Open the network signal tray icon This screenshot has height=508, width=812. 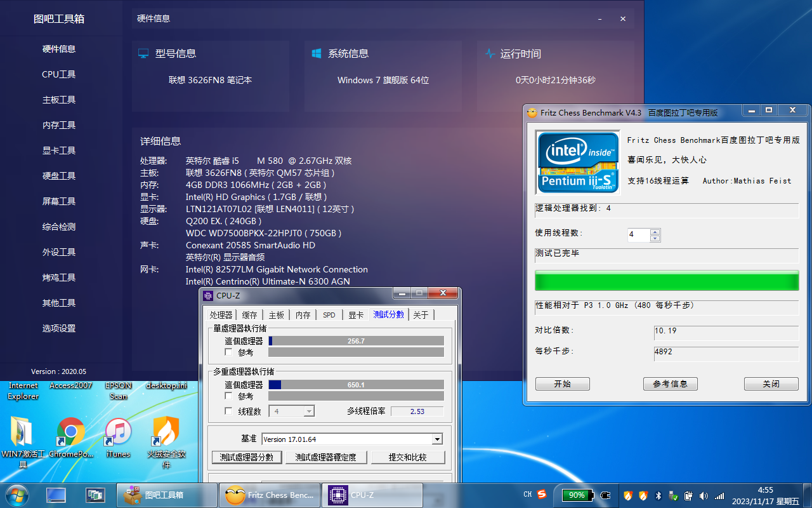[719, 495]
